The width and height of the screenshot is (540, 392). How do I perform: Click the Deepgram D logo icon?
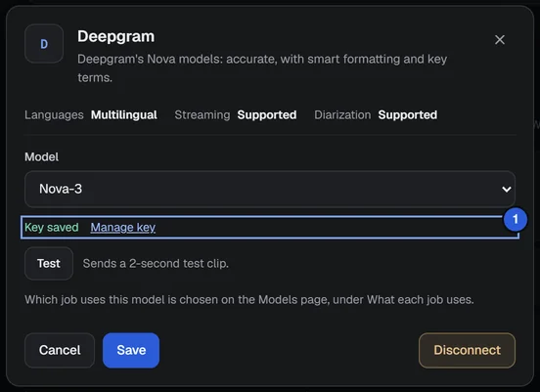[44, 44]
